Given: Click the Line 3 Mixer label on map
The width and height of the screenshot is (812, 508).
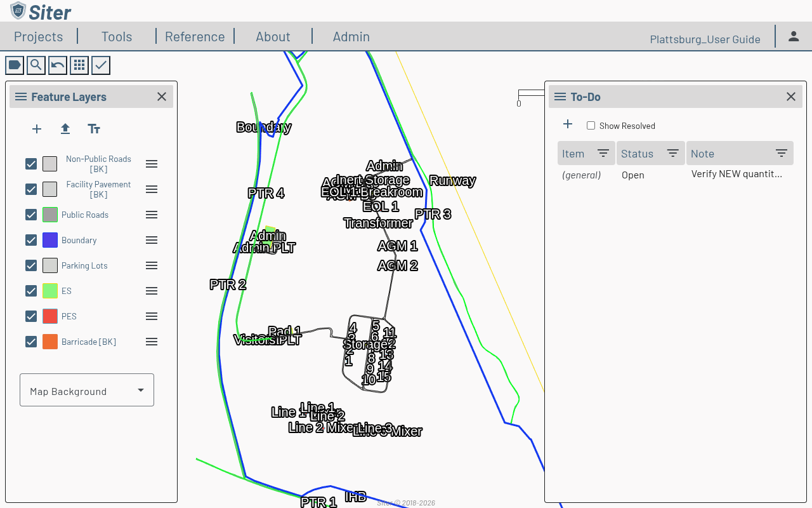Looking at the screenshot, I should coord(388,431).
